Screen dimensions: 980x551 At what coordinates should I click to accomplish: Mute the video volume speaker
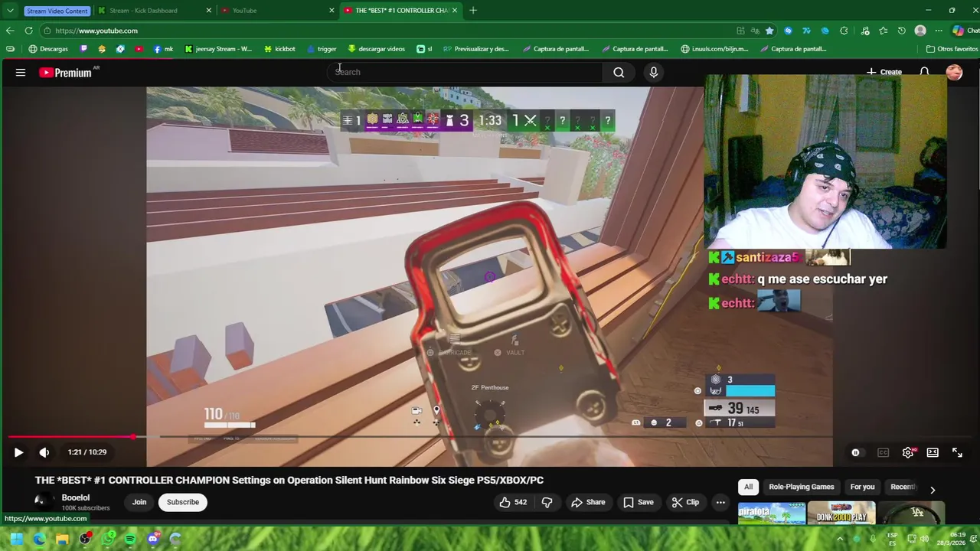(x=44, y=452)
